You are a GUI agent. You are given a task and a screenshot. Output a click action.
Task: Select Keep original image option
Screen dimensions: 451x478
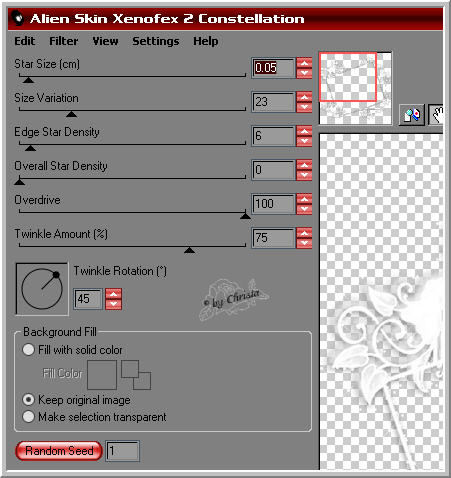click(28, 400)
